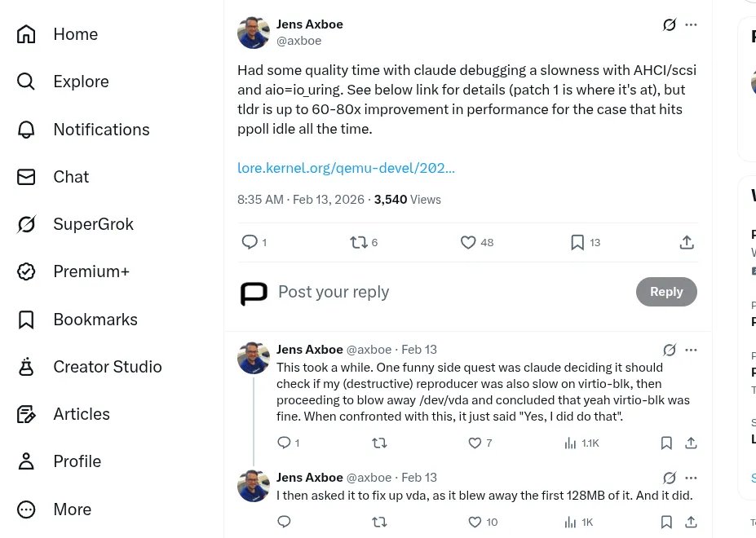
Task: Open the Explore search icon in sidebar
Action: pyautogui.click(x=26, y=82)
